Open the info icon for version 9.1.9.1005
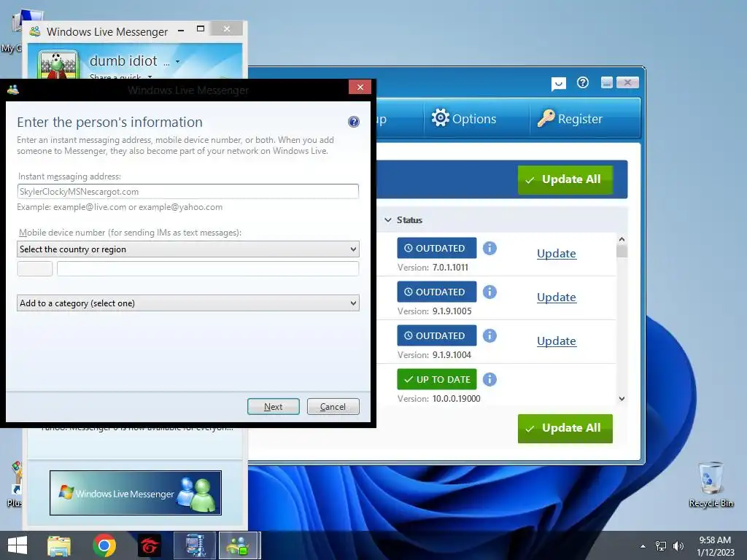Screen dimensions: 747x560 489,292
